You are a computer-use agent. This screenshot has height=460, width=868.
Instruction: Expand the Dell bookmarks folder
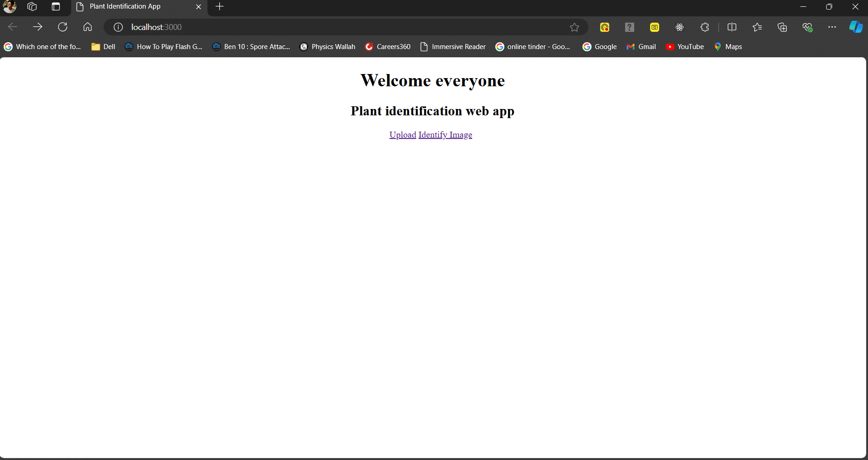pyautogui.click(x=103, y=46)
